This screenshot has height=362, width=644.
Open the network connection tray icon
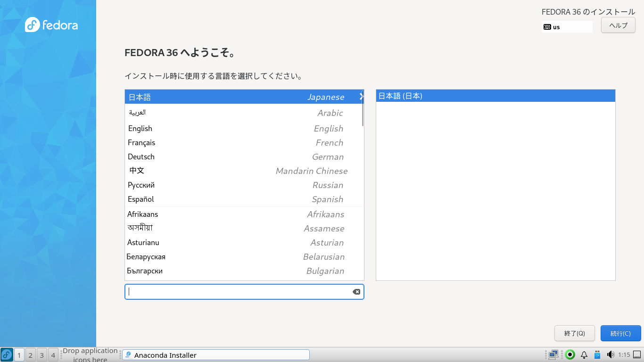pos(553,354)
